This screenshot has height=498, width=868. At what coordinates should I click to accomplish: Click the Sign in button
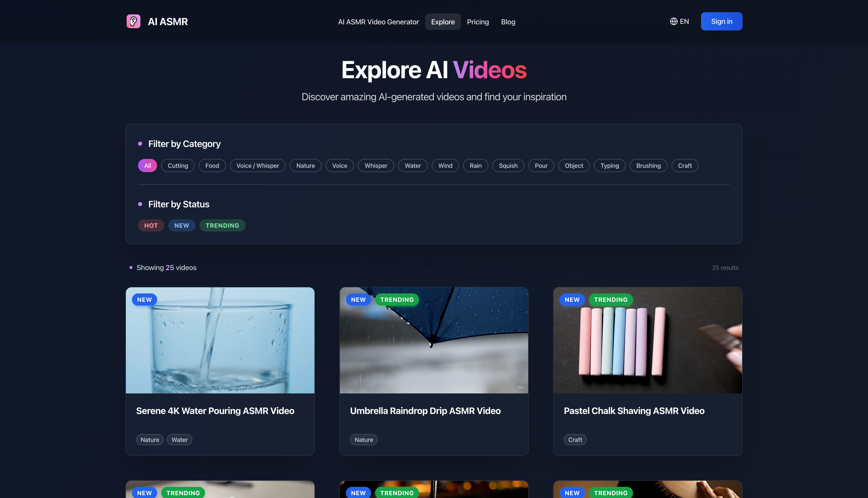721,21
